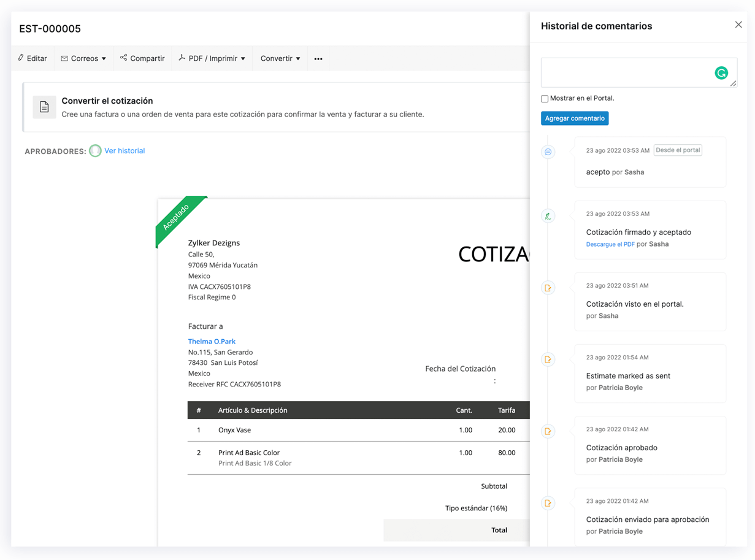Click the three-dots more options icon
The image size is (755, 560).
pos(318,59)
